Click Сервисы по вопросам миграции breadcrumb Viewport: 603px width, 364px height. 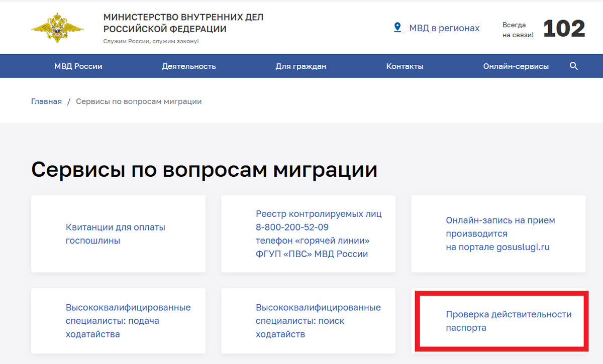[x=139, y=101]
